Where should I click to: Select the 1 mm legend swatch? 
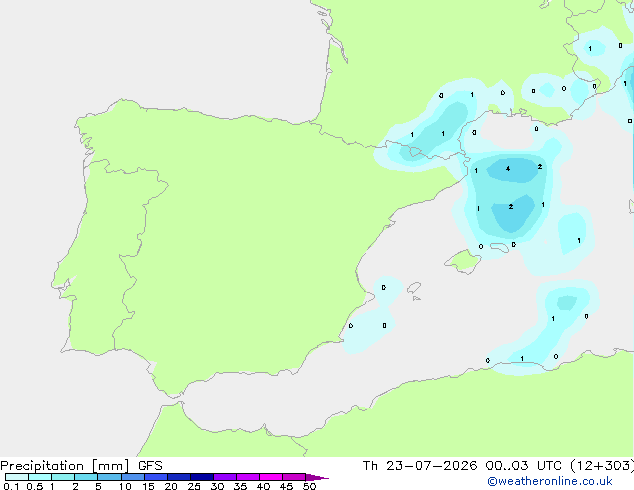point(63,477)
